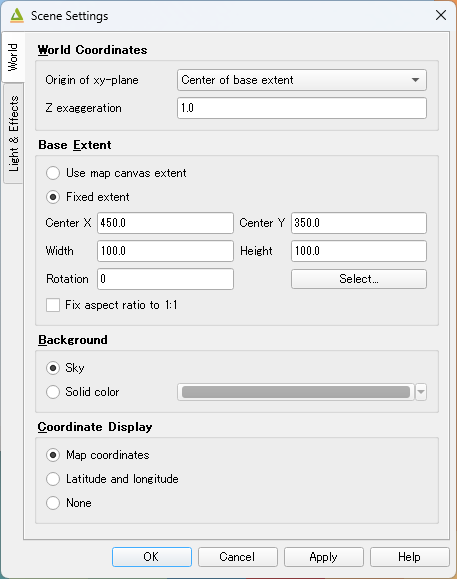This screenshot has height=579, width=457.
Task: Click the Width input field
Action: tap(165, 251)
